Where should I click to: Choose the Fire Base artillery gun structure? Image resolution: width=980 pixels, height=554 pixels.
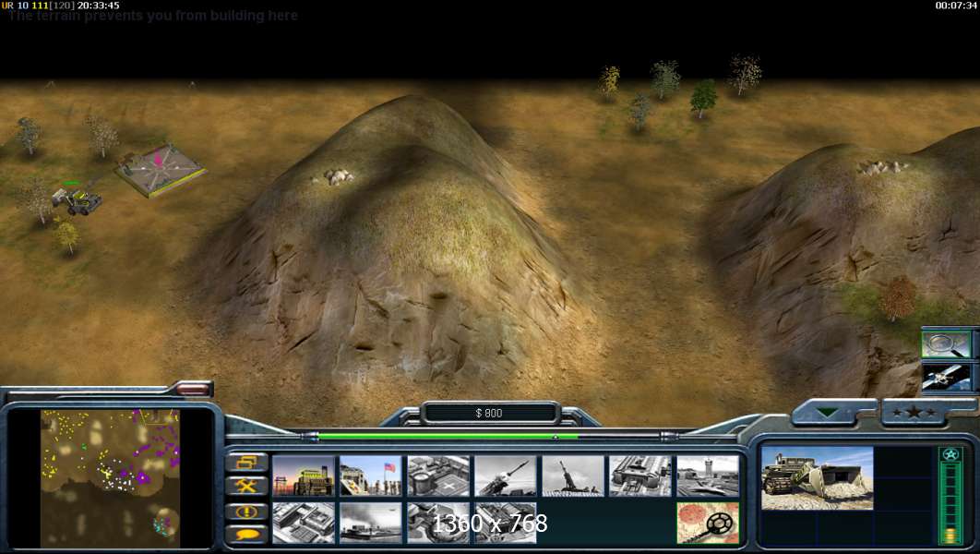pyautogui.click(x=573, y=476)
